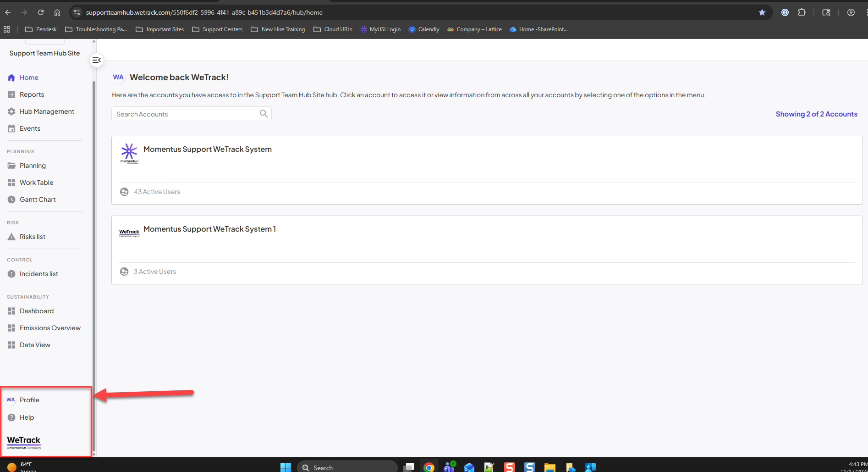Viewport: 868px width, 472px height.
Task: Open Emissions Overview
Action: point(50,328)
